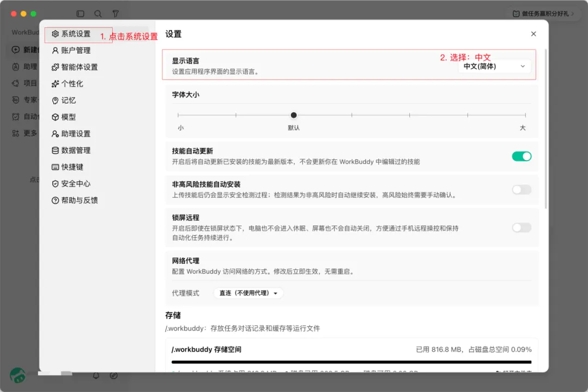The width and height of the screenshot is (588, 392).
Task: Open the 代理模式 dropdown 直连（不使用代理）
Action: click(248, 293)
